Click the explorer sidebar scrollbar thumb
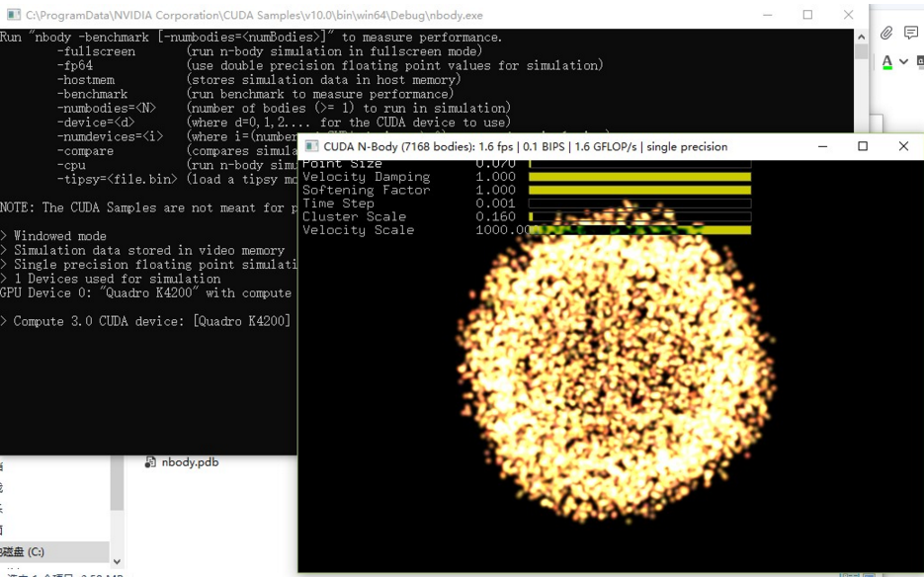This screenshot has width=924, height=577. [x=117, y=483]
